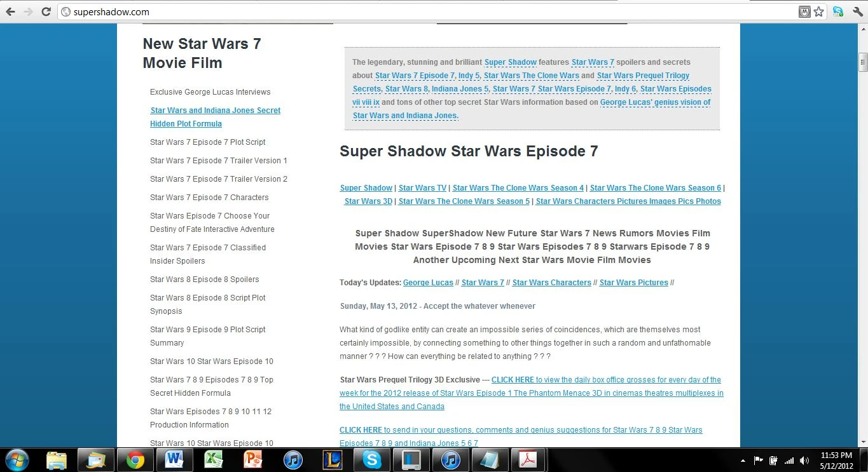Click the Star Wars 3D link
Image resolution: width=868 pixels, height=472 pixels.
click(368, 201)
